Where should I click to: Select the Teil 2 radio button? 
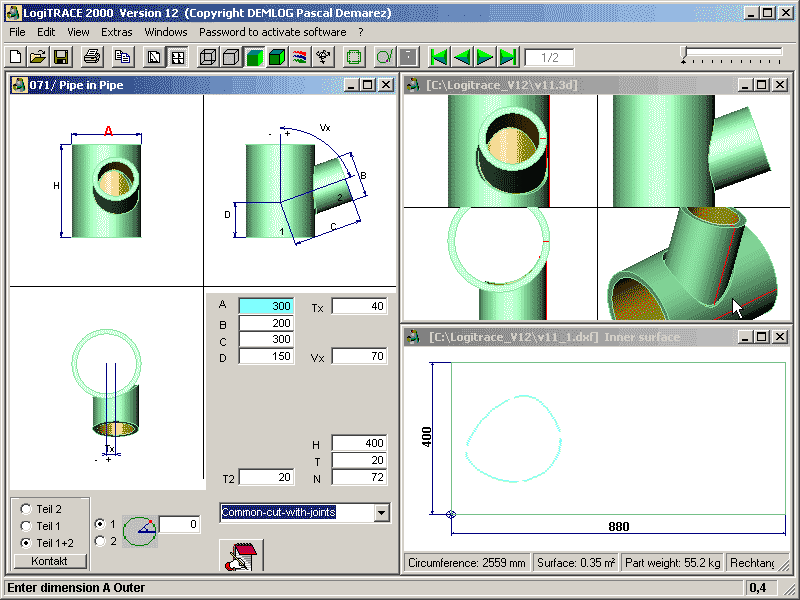[x=26, y=509]
